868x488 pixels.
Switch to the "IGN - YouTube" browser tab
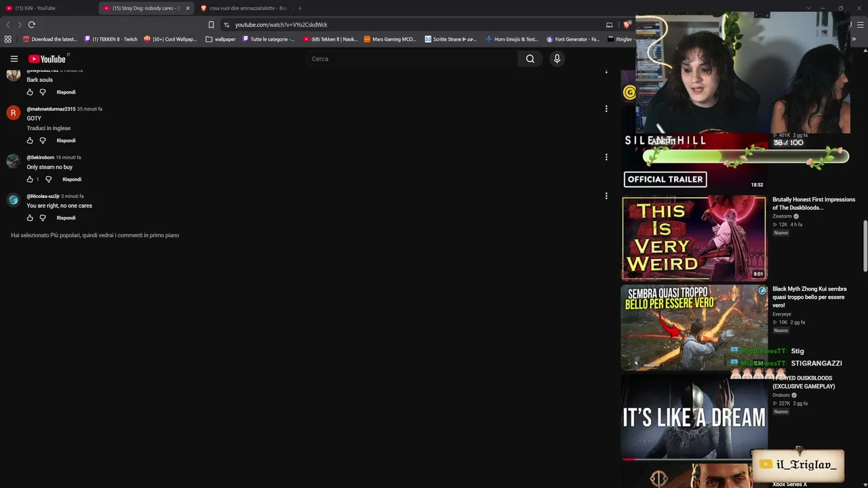(47, 8)
